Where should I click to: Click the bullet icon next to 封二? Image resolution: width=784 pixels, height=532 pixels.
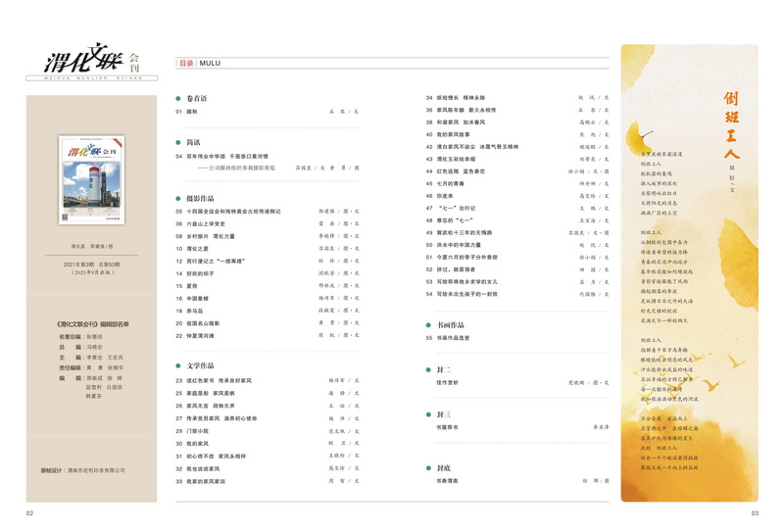(x=429, y=369)
